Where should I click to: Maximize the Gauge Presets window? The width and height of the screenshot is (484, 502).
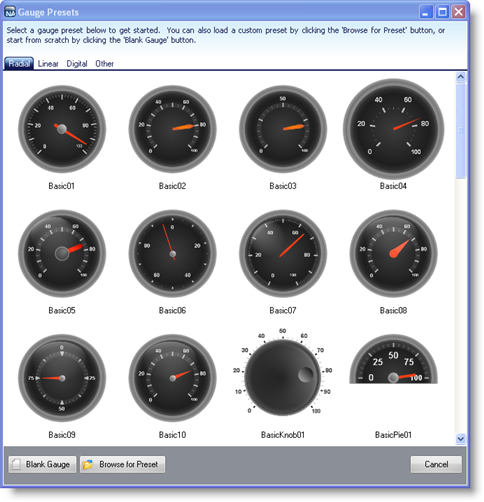[442, 12]
